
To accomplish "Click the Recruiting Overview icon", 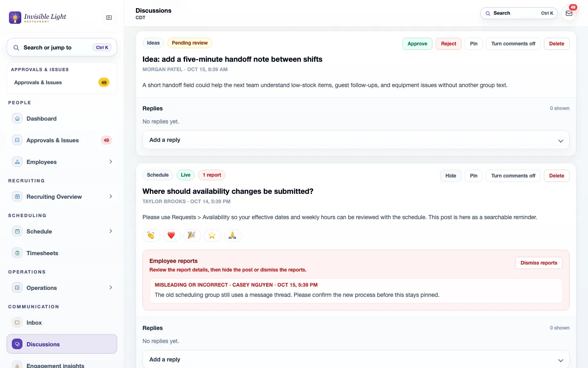I will (x=17, y=197).
